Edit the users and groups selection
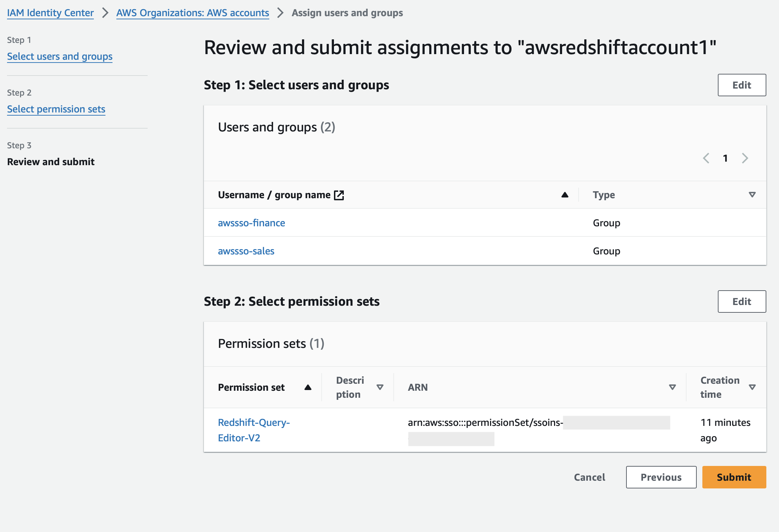779x532 pixels. [742, 85]
